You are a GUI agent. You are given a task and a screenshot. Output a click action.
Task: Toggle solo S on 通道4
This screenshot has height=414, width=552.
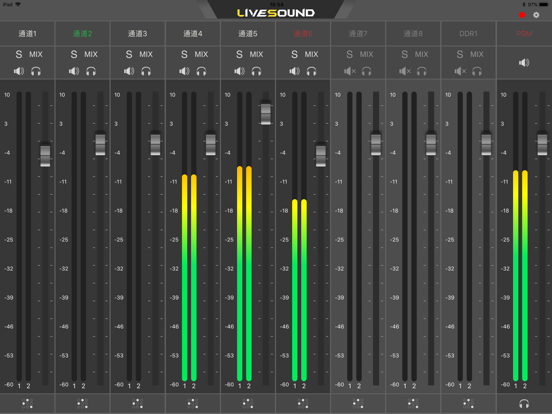(x=184, y=54)
